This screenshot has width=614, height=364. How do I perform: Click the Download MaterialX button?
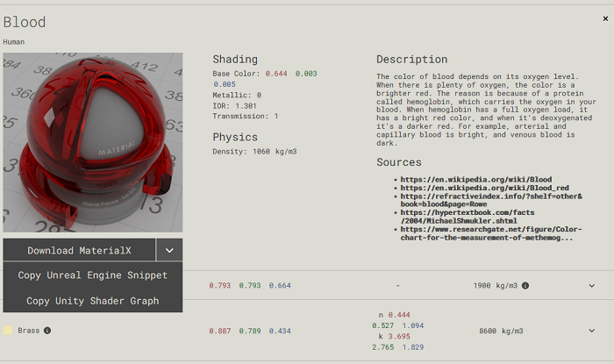[79, 250]
